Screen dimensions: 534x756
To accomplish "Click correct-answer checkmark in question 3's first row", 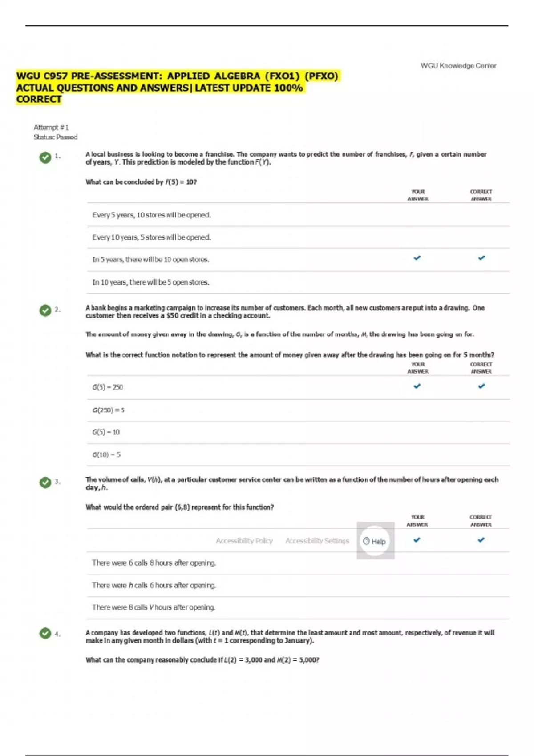I will pyautogui.click(x=481, y=540).
